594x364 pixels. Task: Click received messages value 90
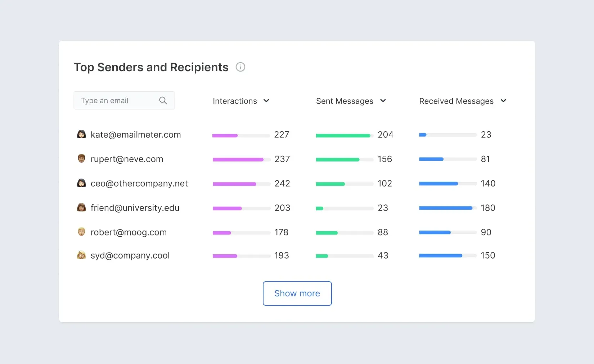pyautogui.click(x=486, y=232)
